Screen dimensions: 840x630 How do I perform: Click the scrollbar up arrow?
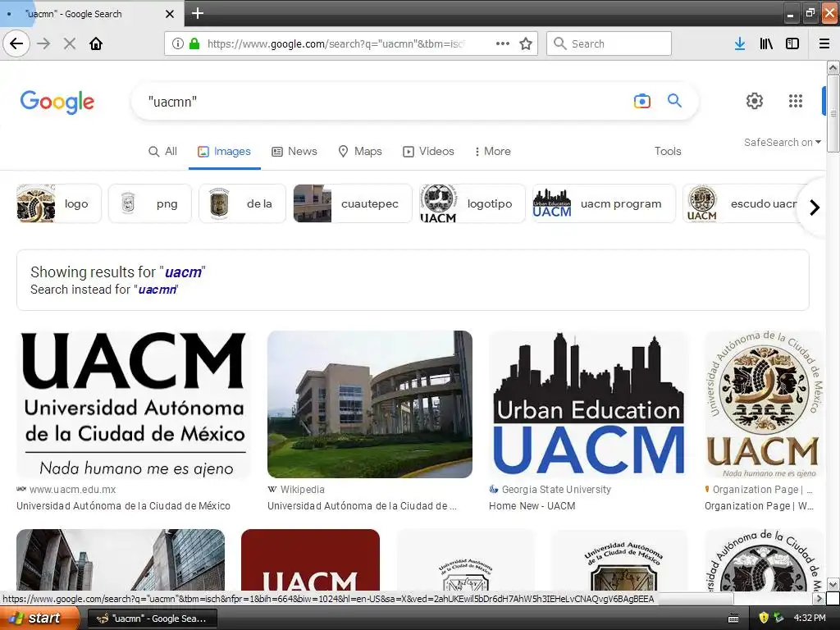pyautogui.click(x=833, y=67)
